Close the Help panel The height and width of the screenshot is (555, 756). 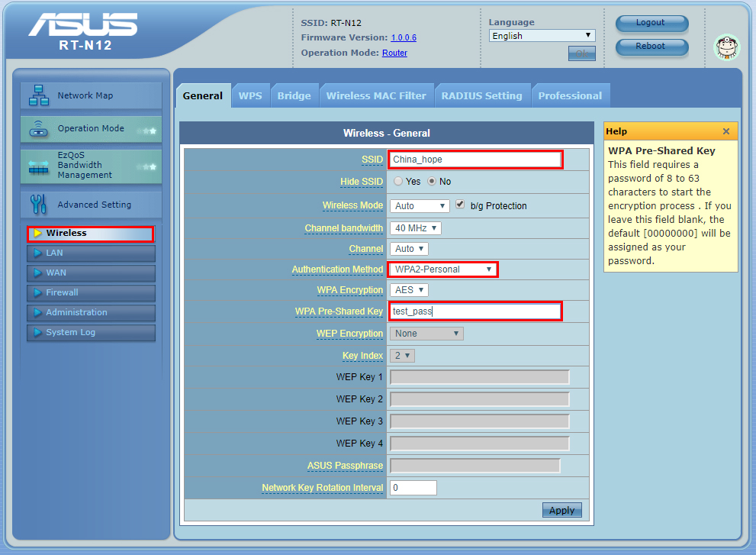point(726,131)
